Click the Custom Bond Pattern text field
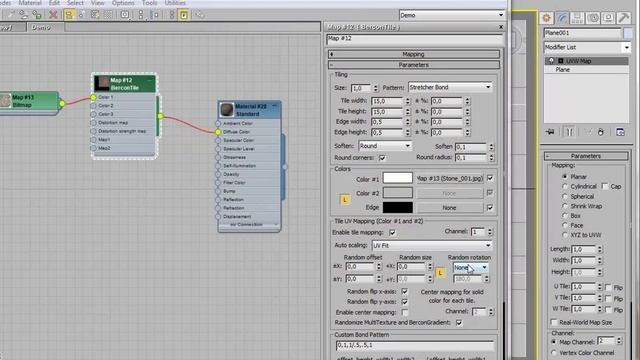Image resolution: width=640 pixels, height=360 pixels. tap(415, 345)
